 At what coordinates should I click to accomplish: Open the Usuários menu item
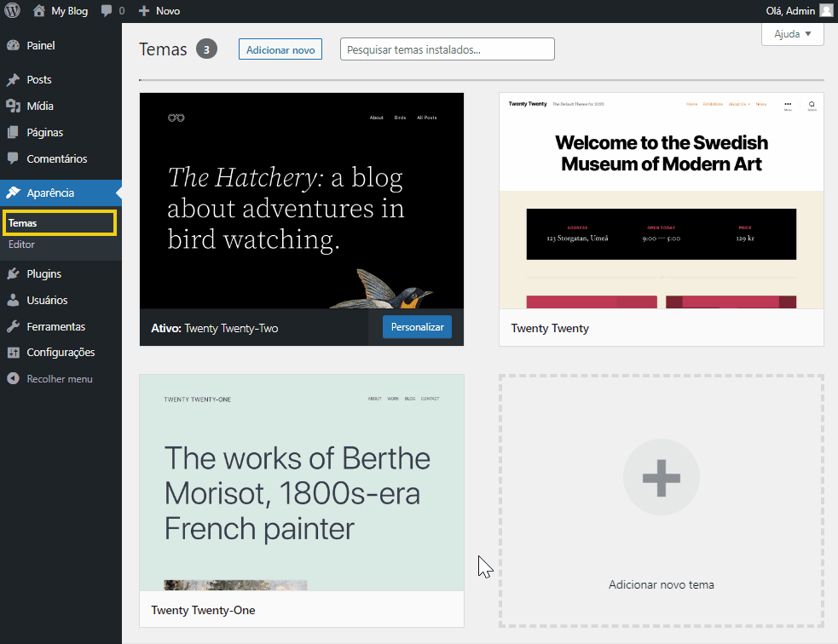click(61, 300)
